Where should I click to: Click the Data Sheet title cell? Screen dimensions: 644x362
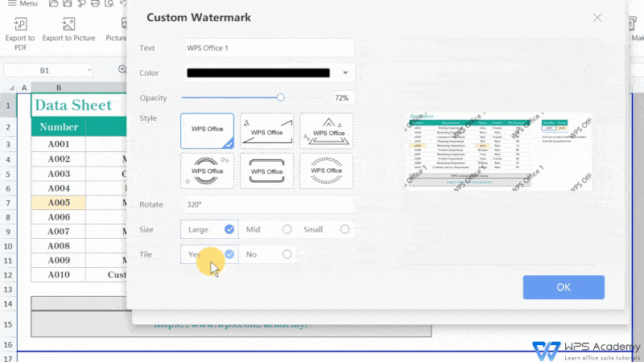[x=79, y=105]
